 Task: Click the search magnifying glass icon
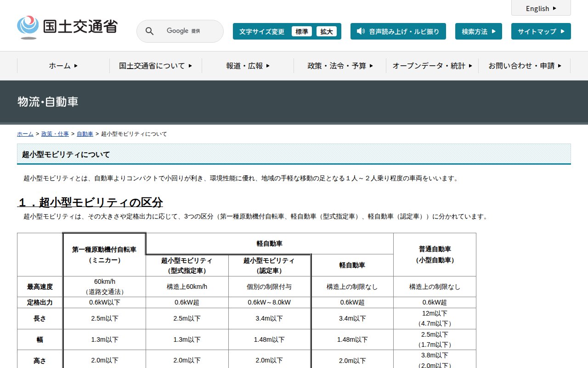150,31
